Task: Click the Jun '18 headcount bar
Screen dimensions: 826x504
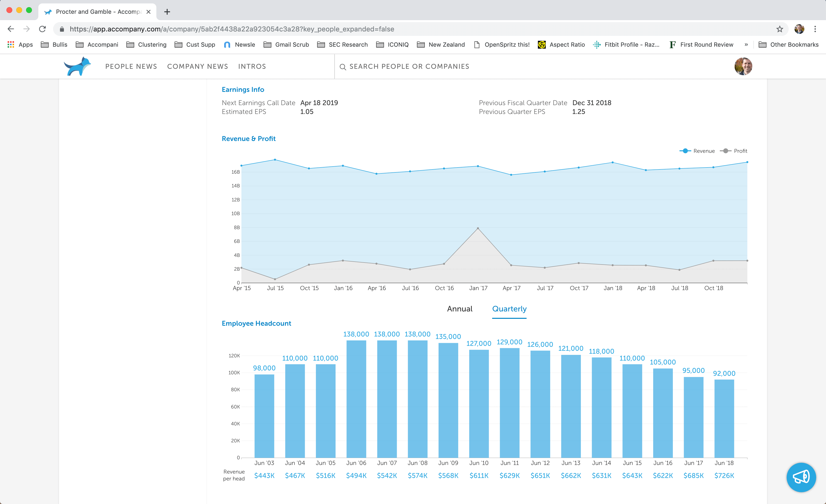Action: pyautogui.click(x=724, y=419)
